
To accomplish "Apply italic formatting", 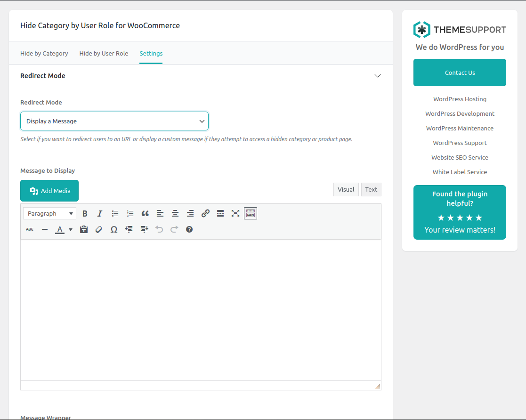I will tap(100, 213).
